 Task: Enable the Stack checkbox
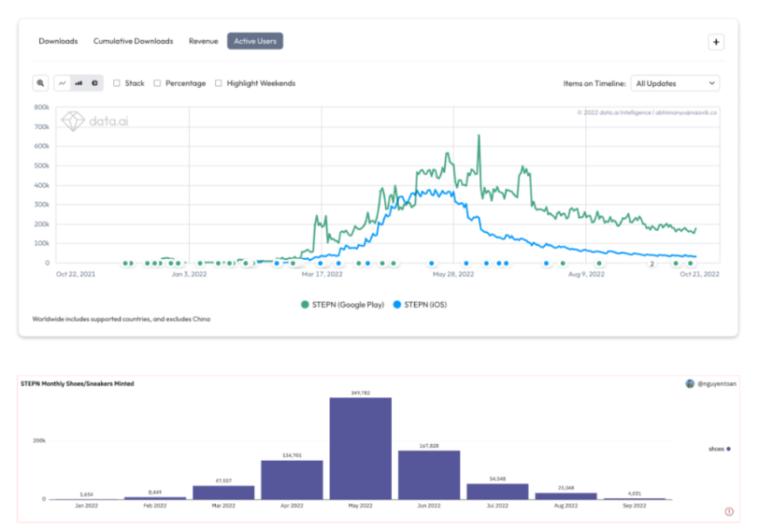click(117, 83)
